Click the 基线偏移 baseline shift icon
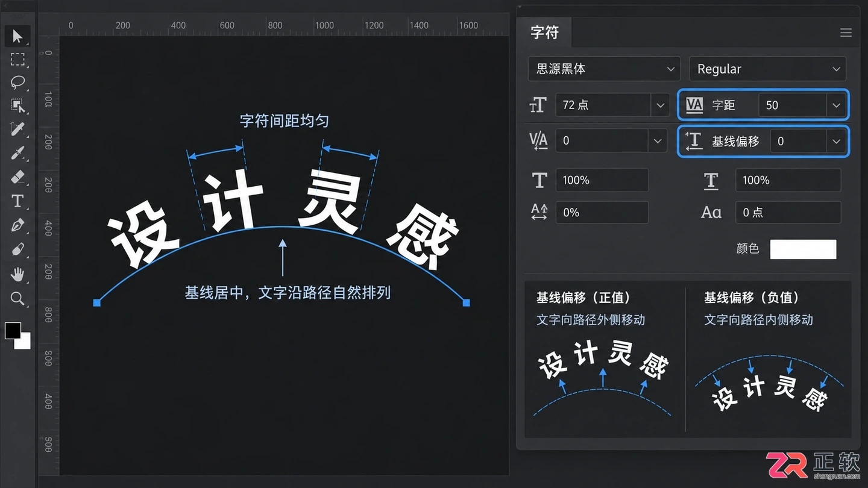Viewport: 868px width, 488px height. click(x=694, y=141)
